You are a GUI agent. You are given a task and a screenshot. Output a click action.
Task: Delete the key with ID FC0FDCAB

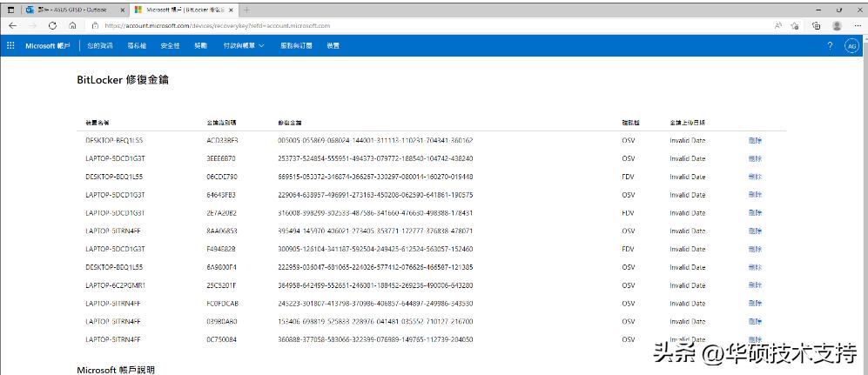click(755, 304)
